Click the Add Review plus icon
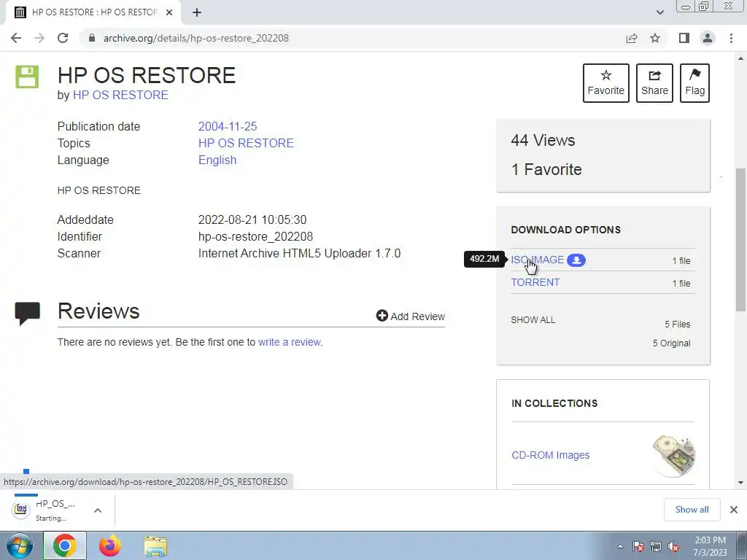 tap(382, 316)
